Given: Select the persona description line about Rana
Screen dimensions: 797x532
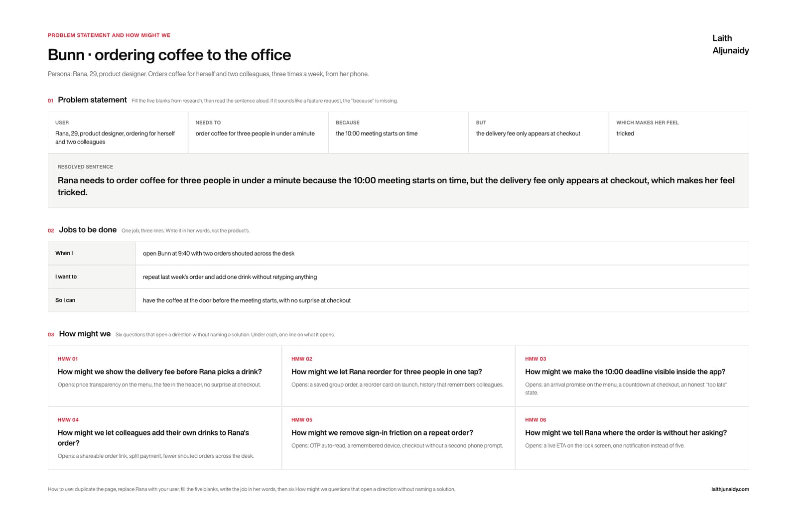Looking at the screenshot, I should click(208, 74).
